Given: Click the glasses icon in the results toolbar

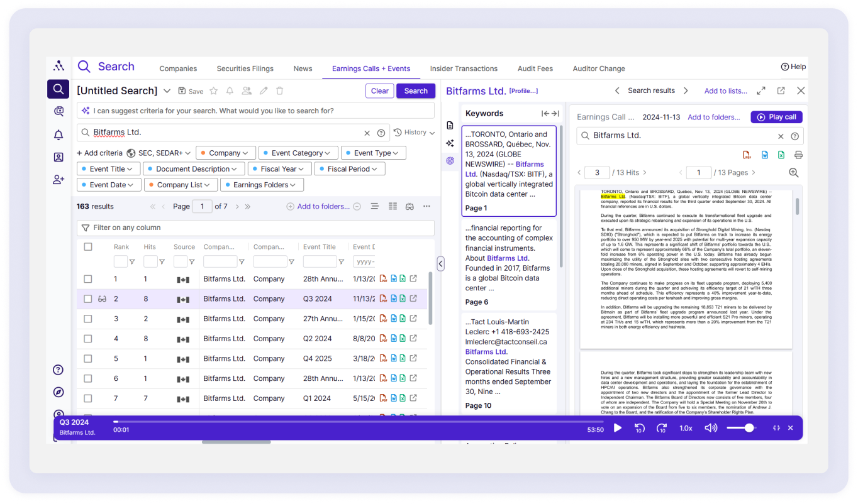Looking at the screenshot, I should pos(409,206).
